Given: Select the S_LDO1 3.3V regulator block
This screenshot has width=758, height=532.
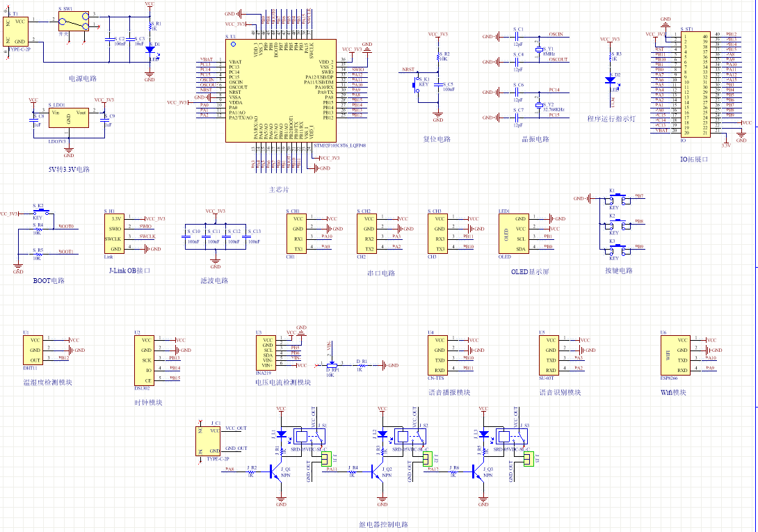Looking at the screenshot, I should click(69, 118).
